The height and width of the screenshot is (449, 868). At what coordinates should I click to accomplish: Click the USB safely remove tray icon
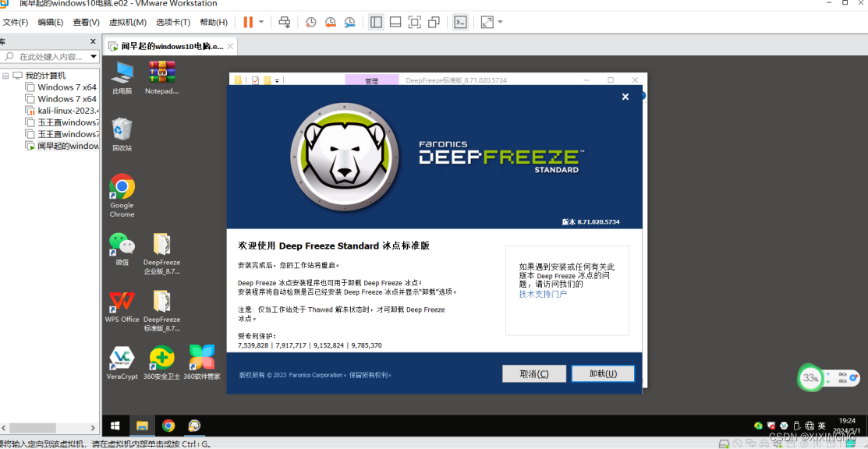[796, 426]
